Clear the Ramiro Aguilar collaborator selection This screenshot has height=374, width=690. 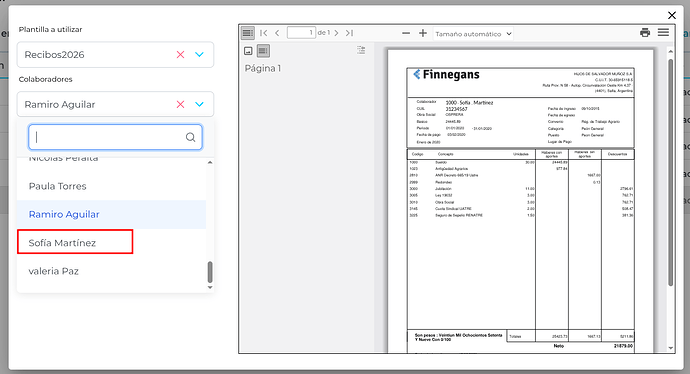(x=180, y=104)
